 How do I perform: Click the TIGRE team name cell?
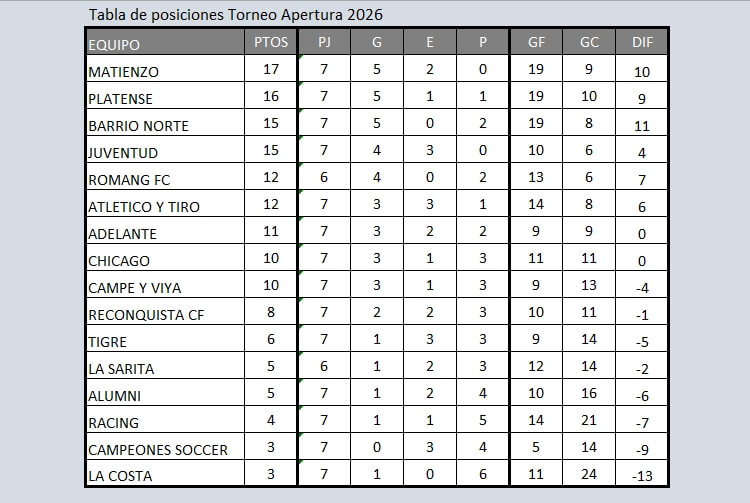107,342
